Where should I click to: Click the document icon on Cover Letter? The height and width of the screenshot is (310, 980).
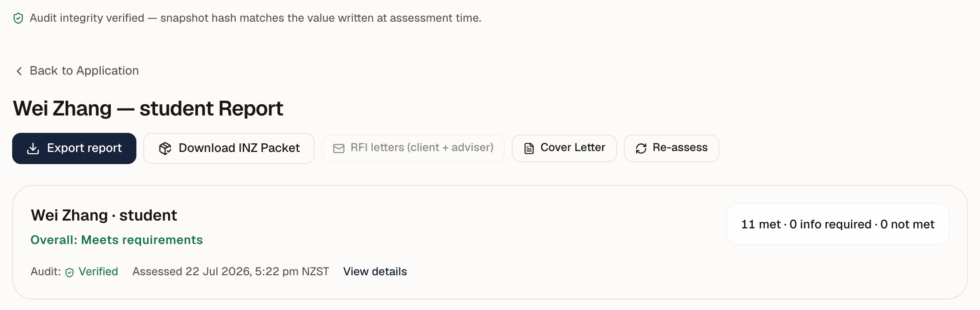(x=529, y=148)
